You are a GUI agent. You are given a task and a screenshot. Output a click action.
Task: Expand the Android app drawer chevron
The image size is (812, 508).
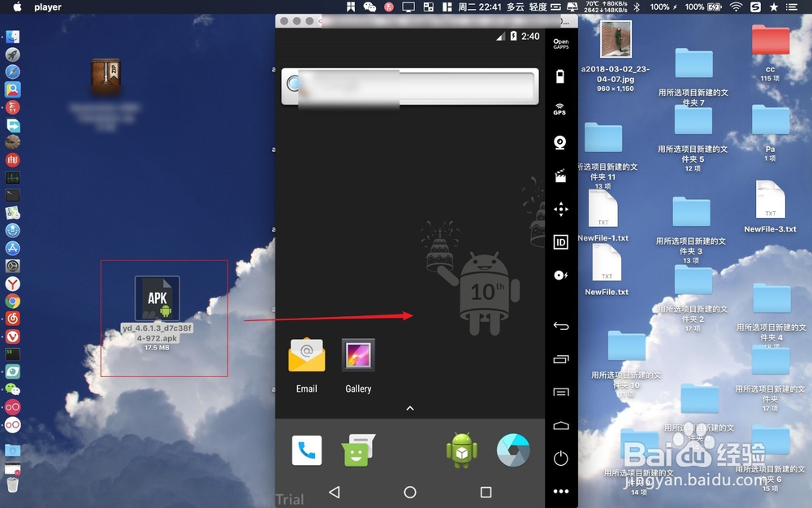click(409, 409)
